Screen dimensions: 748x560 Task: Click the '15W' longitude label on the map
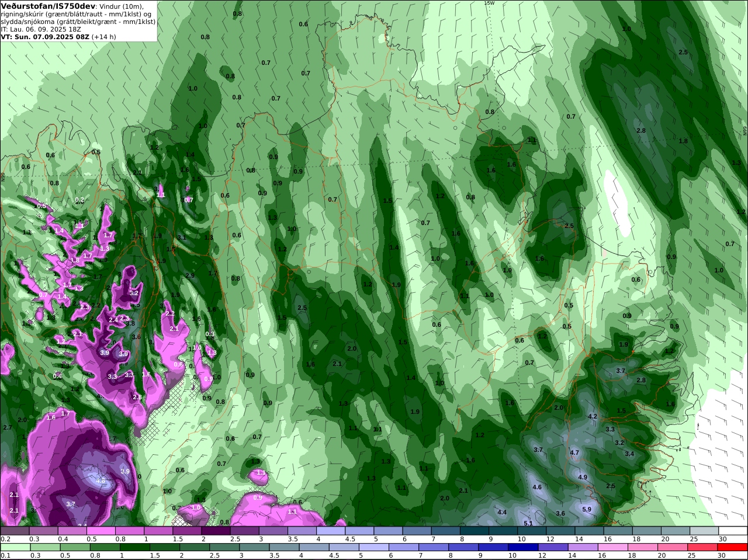(489, 3)
